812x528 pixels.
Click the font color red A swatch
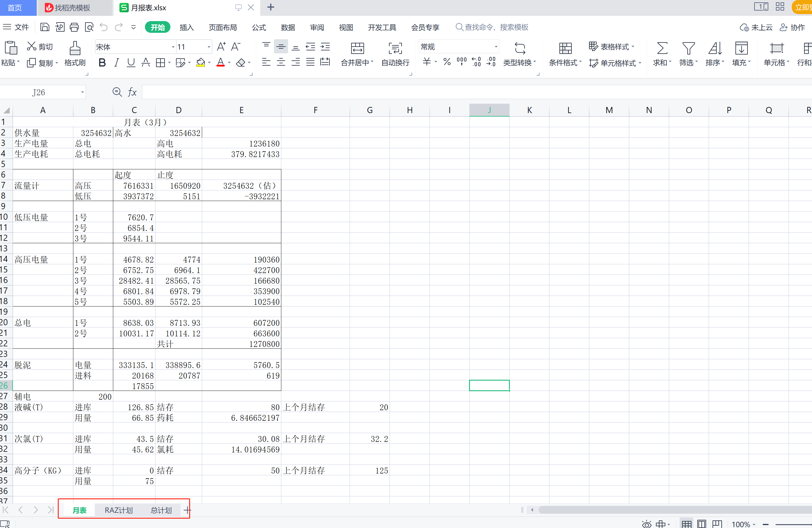point(220,63)
